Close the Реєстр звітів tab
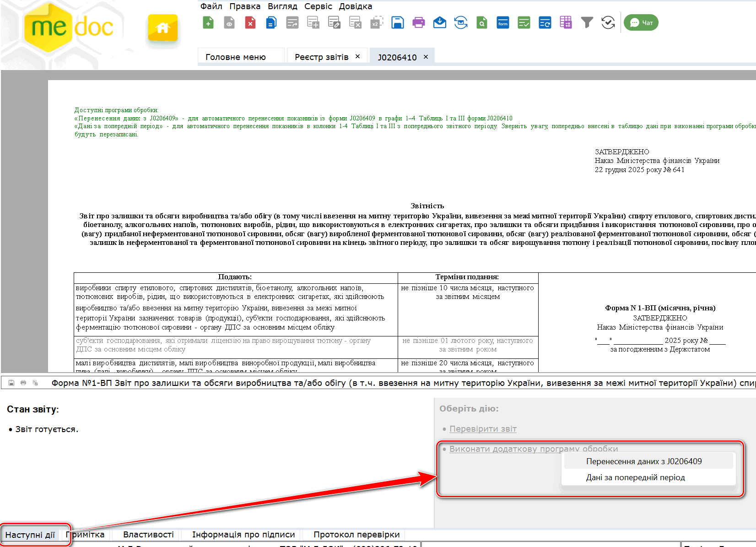756x547 pixels. coord(358,56)
